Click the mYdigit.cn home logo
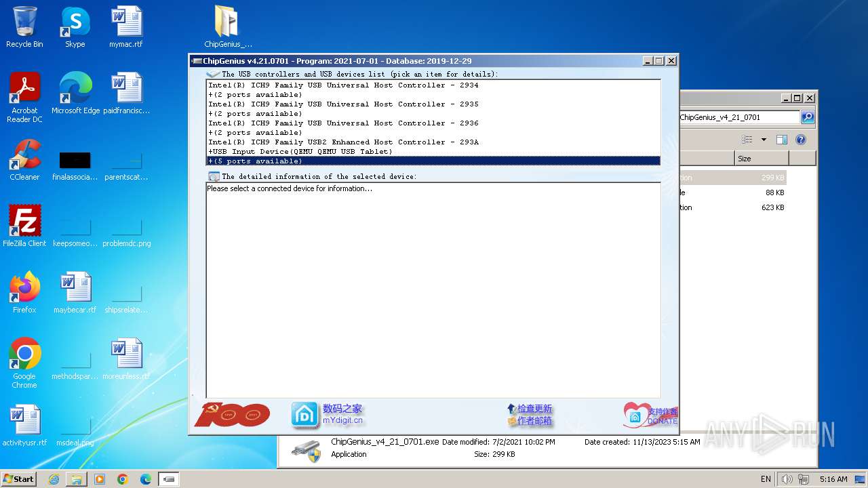 pyautogui.click(x=304, y=415)
